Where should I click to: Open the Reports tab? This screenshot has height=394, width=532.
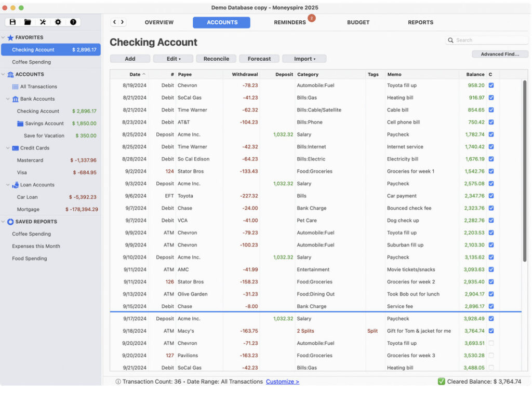pyautogui.click(x=420, y=22)
